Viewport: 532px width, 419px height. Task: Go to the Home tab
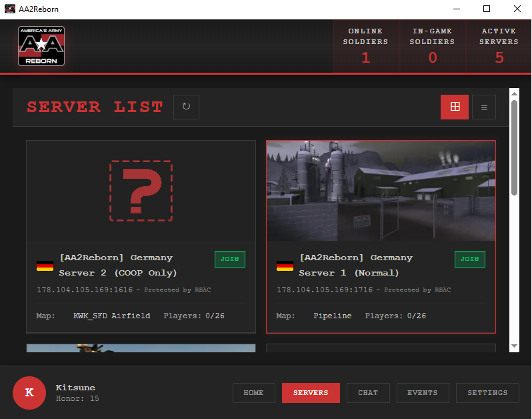pyautogui.click(x=254, y=393)
